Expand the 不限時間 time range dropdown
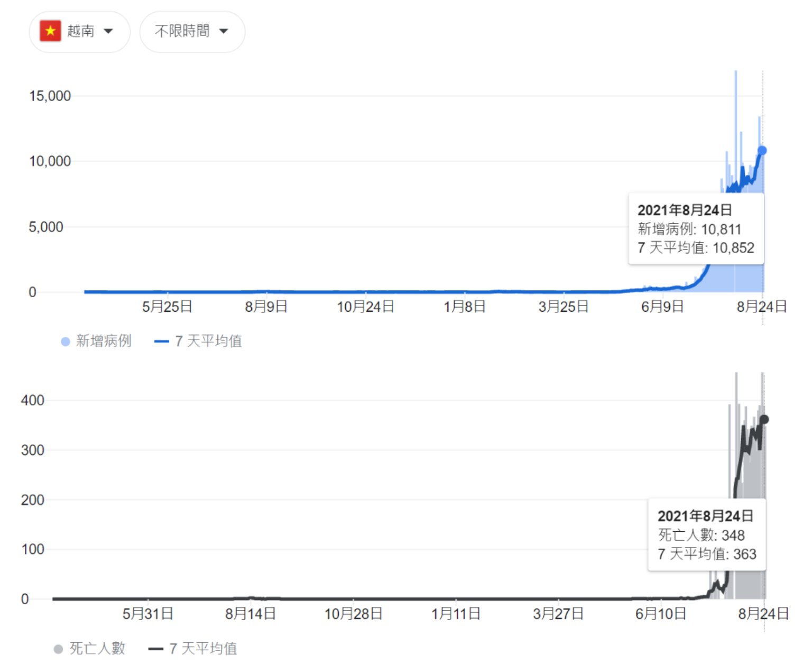This screenshot has width=812, height=665. [x=192, y=32]
